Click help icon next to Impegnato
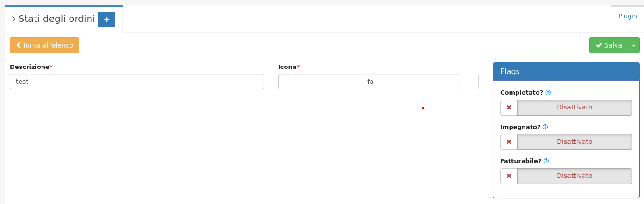644x204 pixels. 545,127
